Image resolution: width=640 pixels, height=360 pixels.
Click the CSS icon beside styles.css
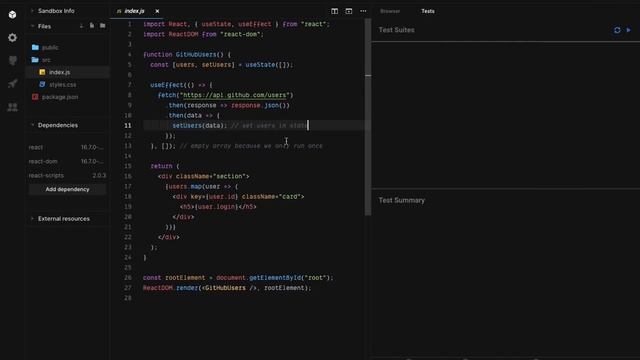[42, 84]
